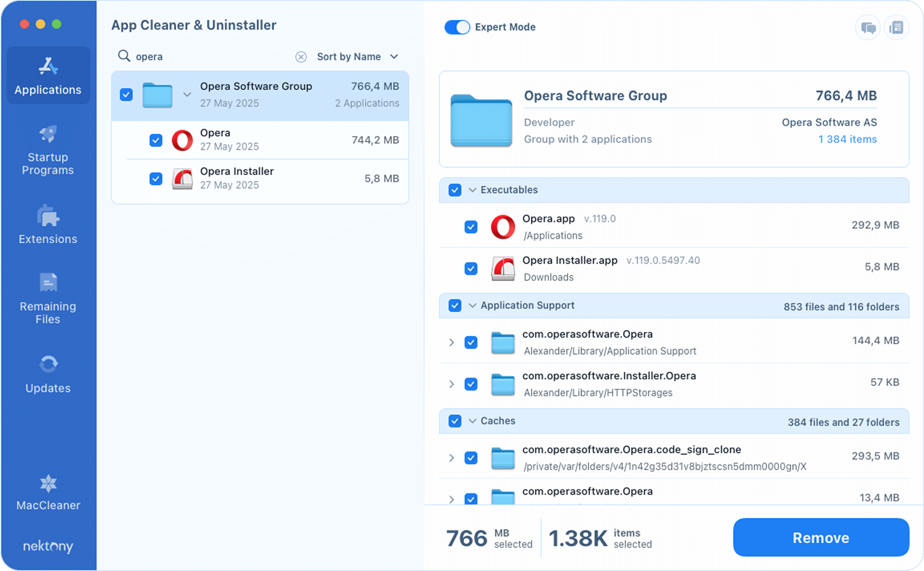
Task: Click the Opera Installer.app icon under Executables
Action: pos(503,268)
